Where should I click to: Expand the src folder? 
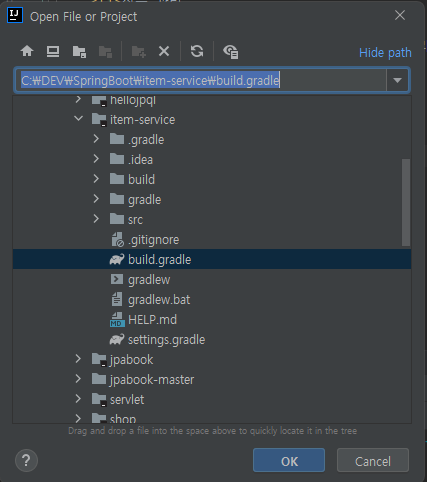[x=96, y=219]
